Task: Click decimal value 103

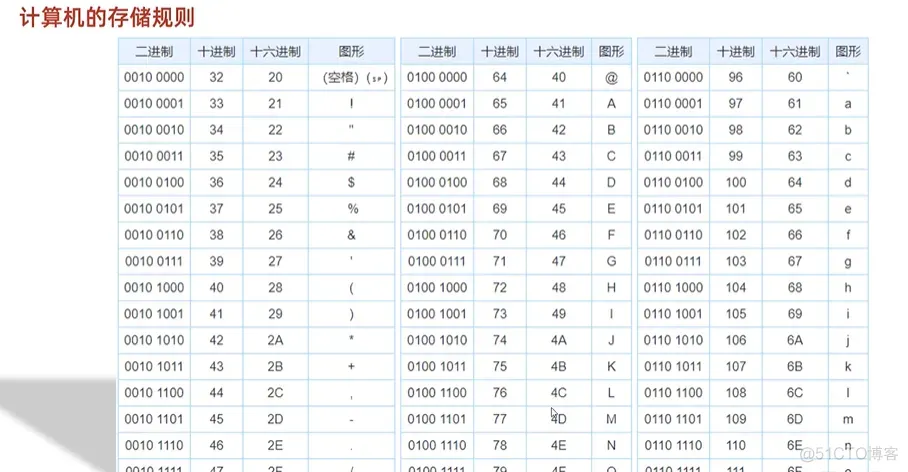Action: (736, 262)
